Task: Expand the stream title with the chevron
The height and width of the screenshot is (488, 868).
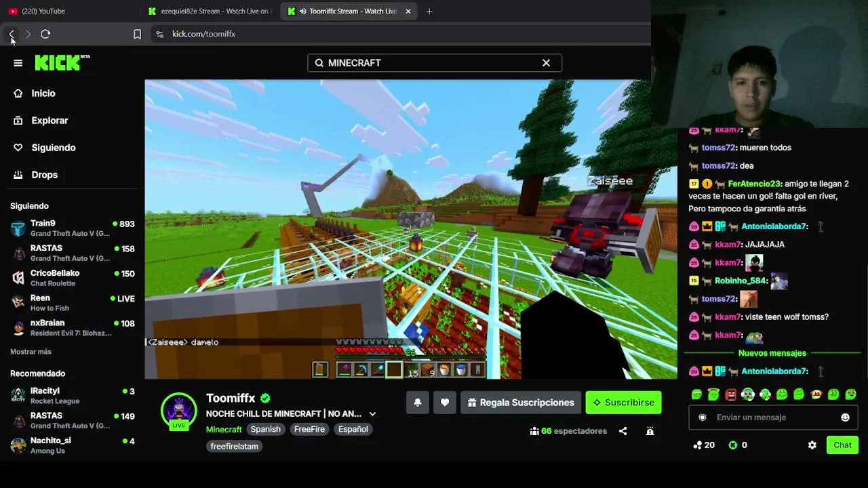Action: (x=372, y=414)
